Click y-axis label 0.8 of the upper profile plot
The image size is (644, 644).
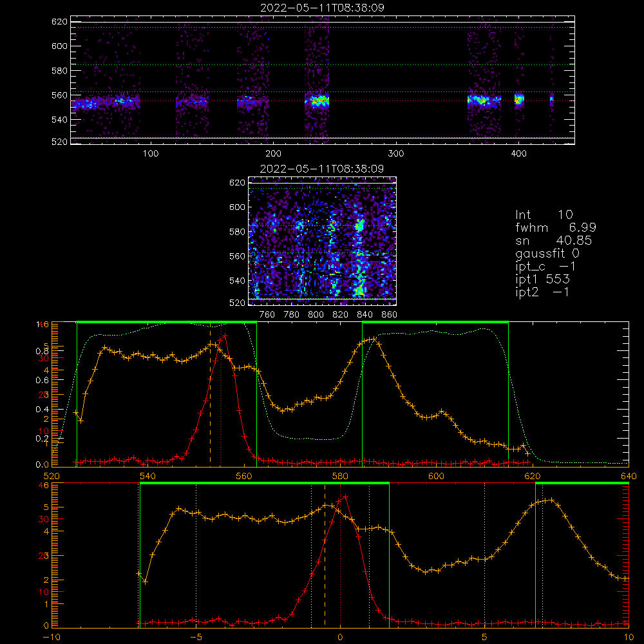point(43,351)
